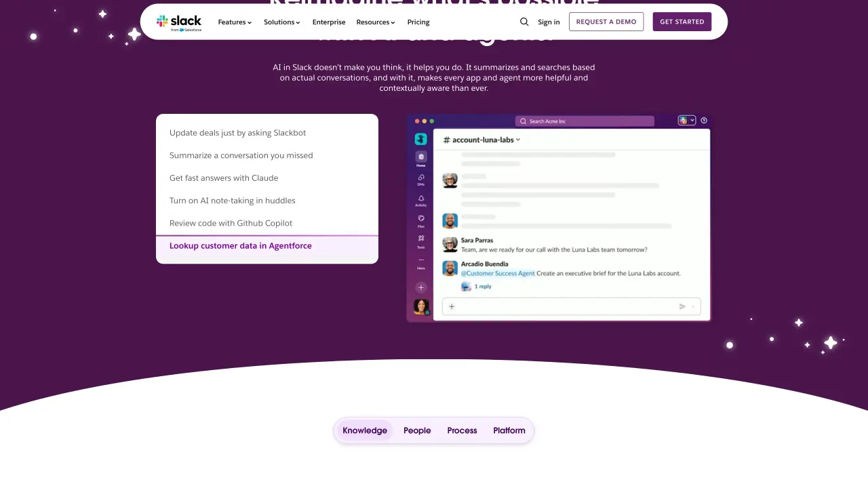Click the Search Acme Inc field

click(x=585, y=121)
